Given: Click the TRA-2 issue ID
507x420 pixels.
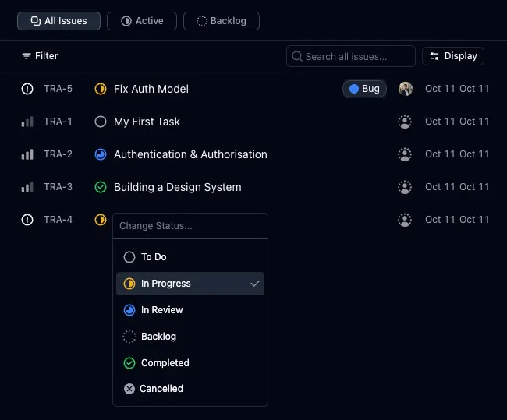Looking at the screenshot, I should pyautogui.click(x=58, y=154).
